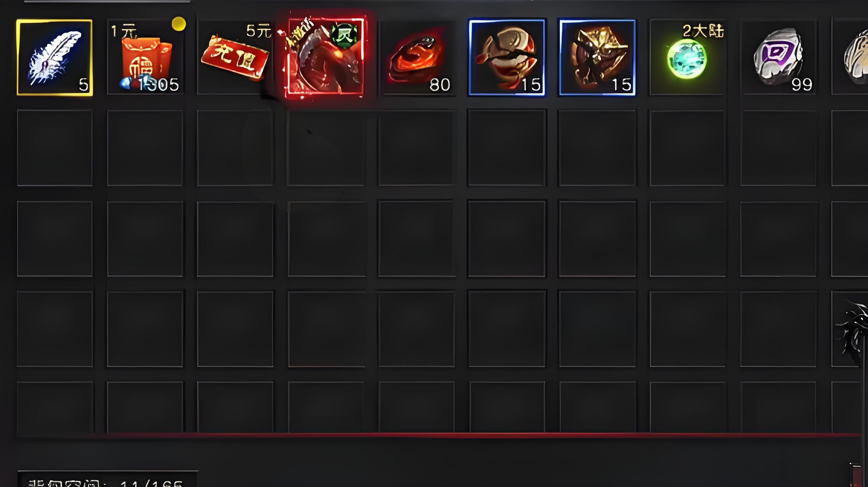
Task: Click the green 灵 badge on dragon item
Action: coord(344,35)
